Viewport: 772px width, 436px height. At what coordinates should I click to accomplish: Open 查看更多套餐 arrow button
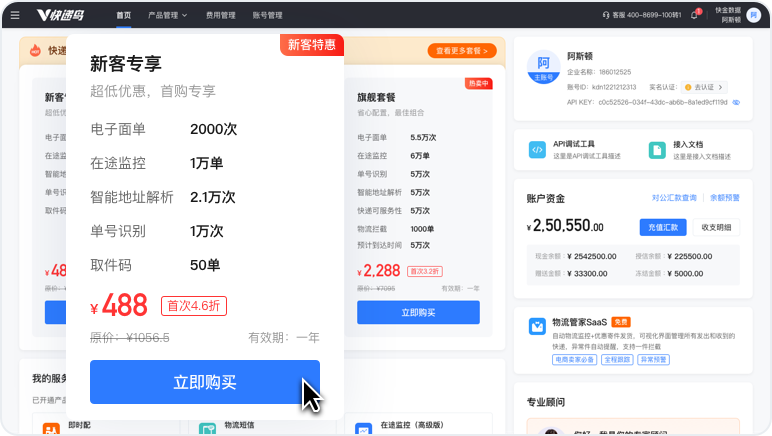[461, 51]
